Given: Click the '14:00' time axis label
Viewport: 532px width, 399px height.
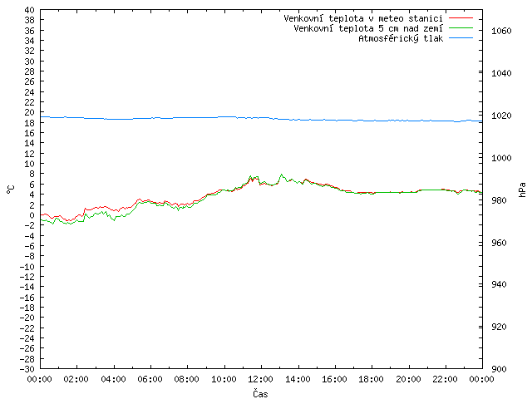Looking at the screenshot, I should point(298,379).
